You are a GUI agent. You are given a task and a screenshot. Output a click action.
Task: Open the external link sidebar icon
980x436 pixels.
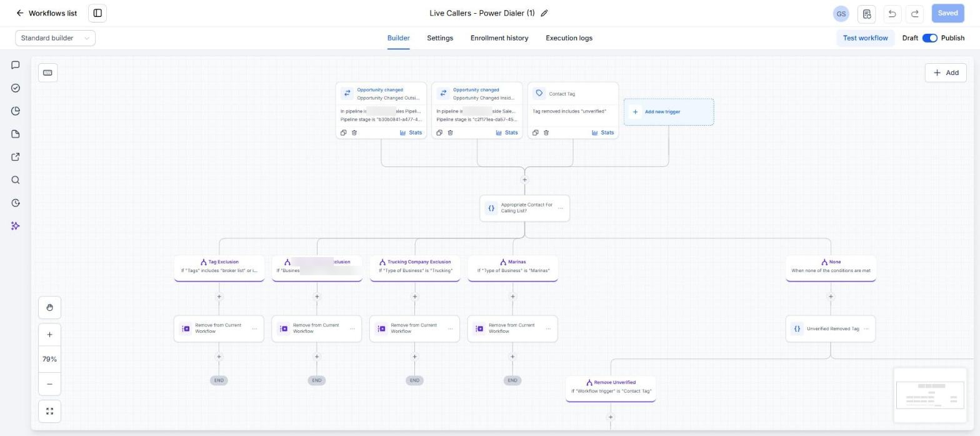click(x=16, y=157)
